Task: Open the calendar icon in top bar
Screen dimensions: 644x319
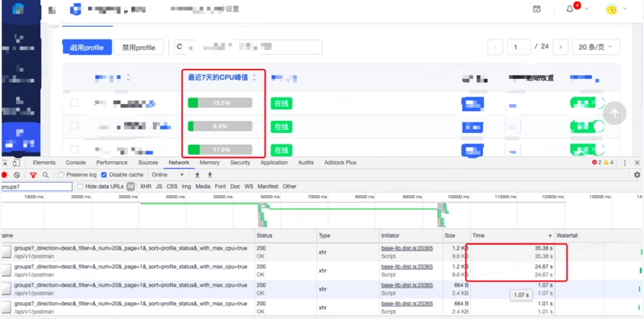Action: pos(536,9)
